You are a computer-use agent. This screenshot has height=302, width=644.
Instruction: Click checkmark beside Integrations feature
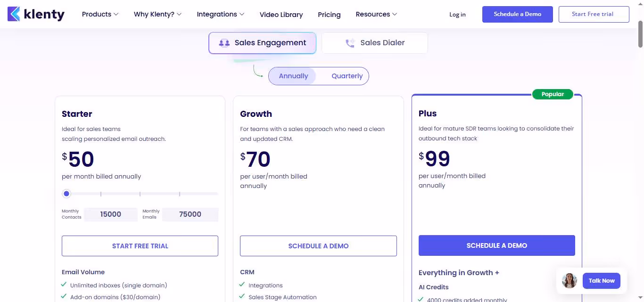click(242, 285)
